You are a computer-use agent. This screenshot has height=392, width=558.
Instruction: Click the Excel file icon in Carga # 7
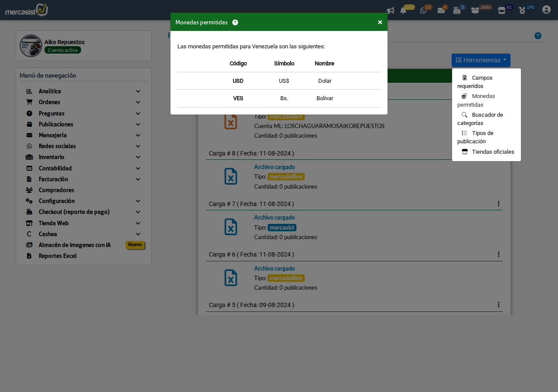click(x=231, y=227)
